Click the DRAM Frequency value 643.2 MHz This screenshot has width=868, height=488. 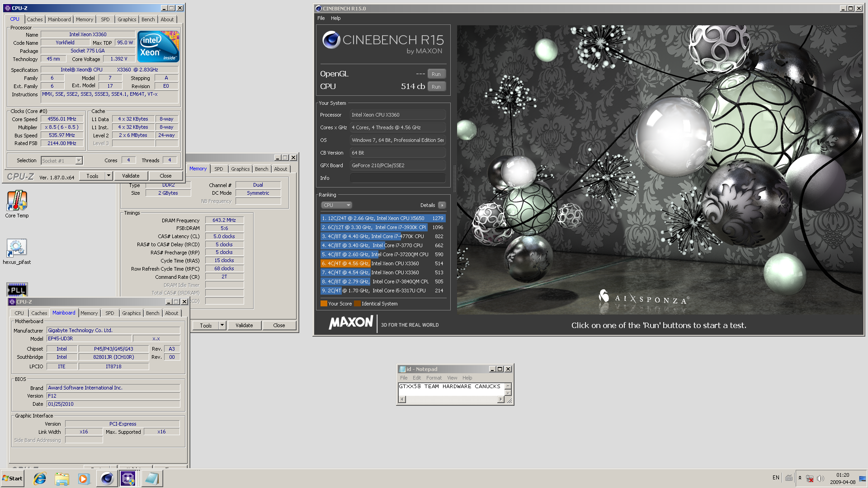224,221
